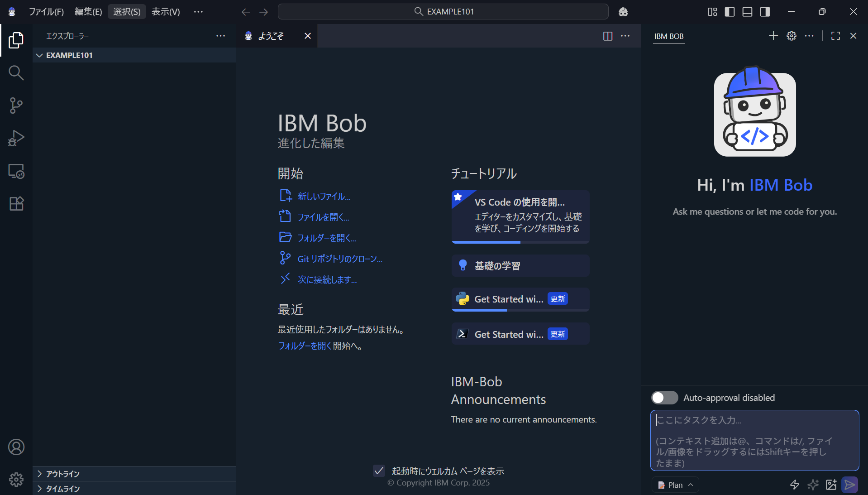Click Git リポジトリのクローン link

(339, 259)
